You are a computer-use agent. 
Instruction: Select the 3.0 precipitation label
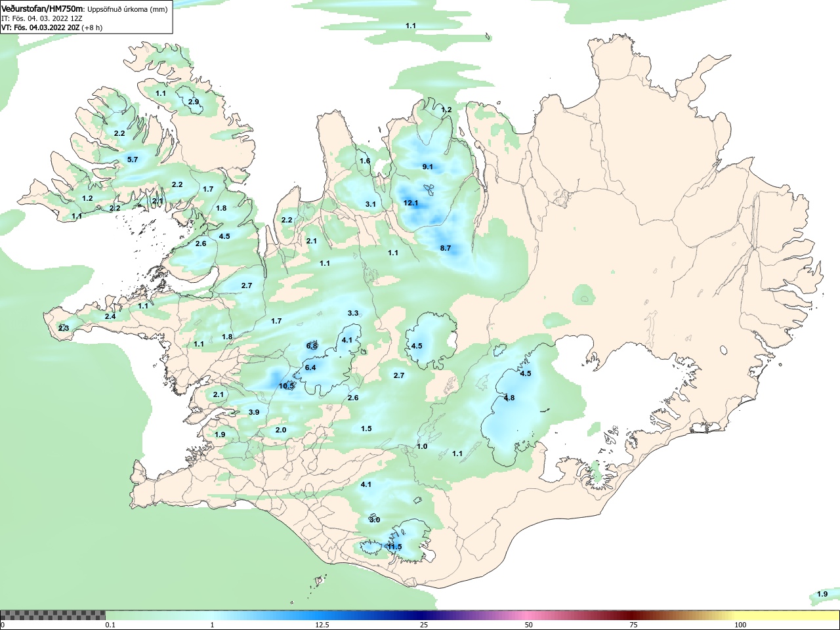[374, 520]
